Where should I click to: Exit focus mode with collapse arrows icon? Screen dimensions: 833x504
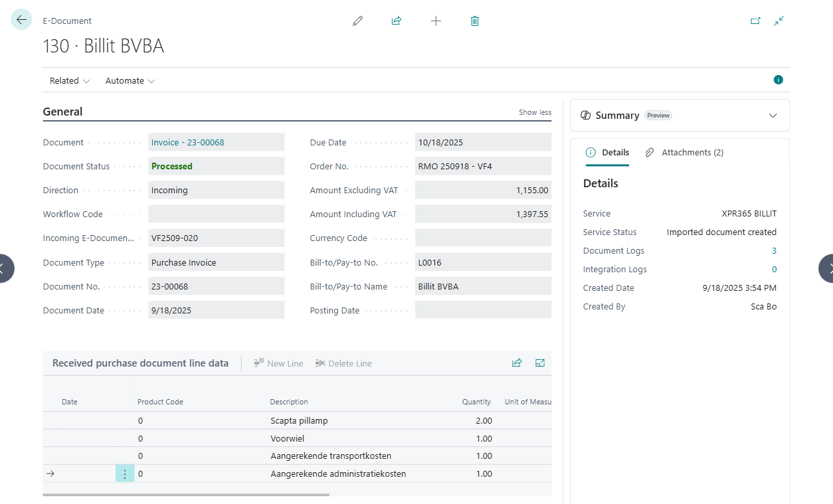[779, 21]
